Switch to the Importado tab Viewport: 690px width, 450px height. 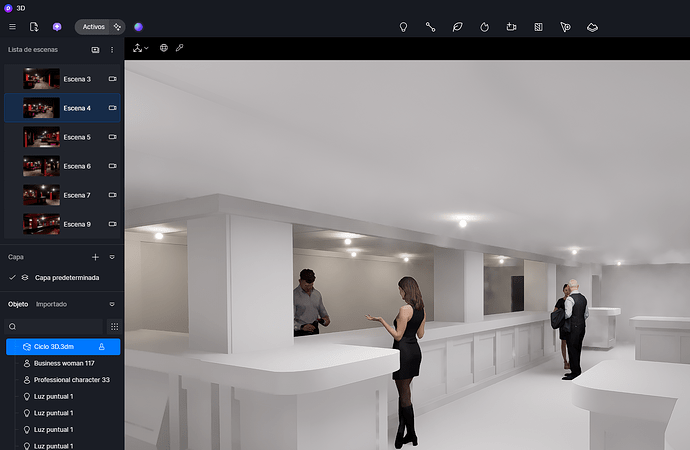[51, 304]
